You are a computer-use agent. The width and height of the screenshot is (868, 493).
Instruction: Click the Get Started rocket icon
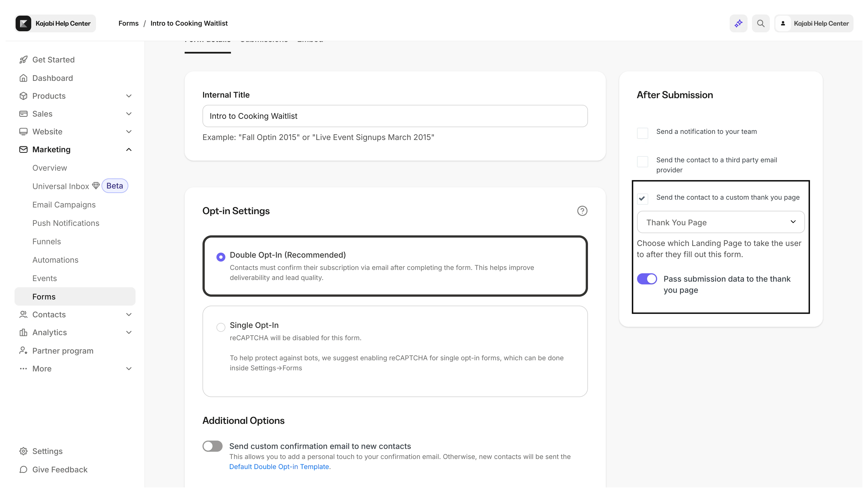pyautogui.click(x=23, y=60)
